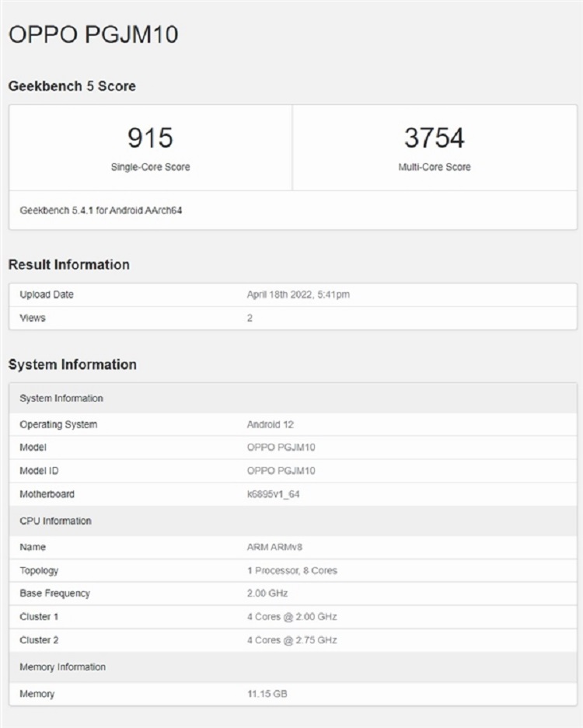Select the Cluster 2 label
The height and width of the screenshot is (728, 583).
tap(39, 639)
